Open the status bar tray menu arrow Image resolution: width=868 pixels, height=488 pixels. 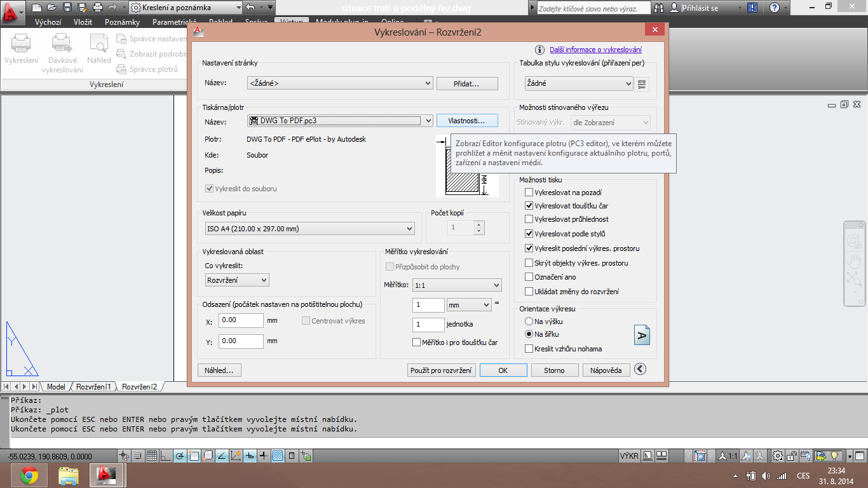click(850, 456)
